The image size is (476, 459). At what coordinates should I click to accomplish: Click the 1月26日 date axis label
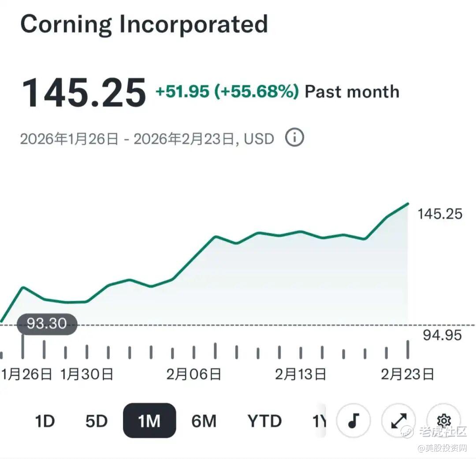click(27, 374)
